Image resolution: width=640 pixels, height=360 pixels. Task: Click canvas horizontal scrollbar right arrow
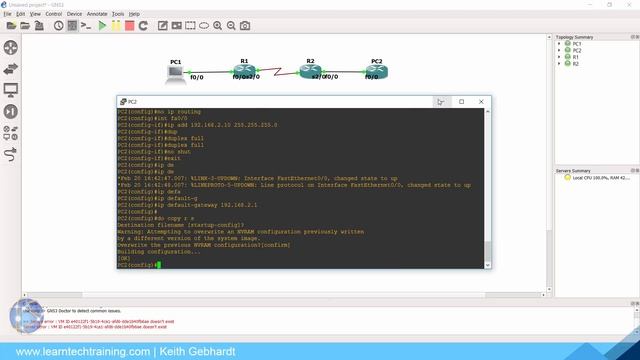[x=543, y=295]
